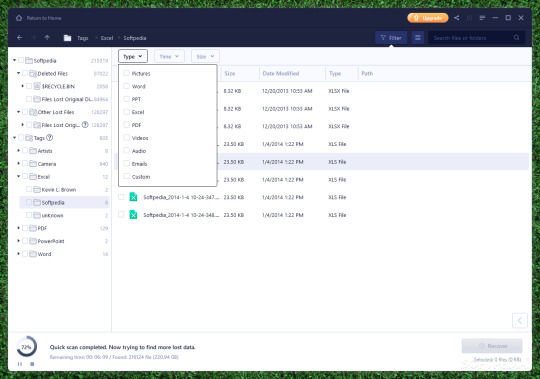The image size is (540, 379).
Task: Check the Videos filter option
Action: pyautogui.click(x=126, y=138)
